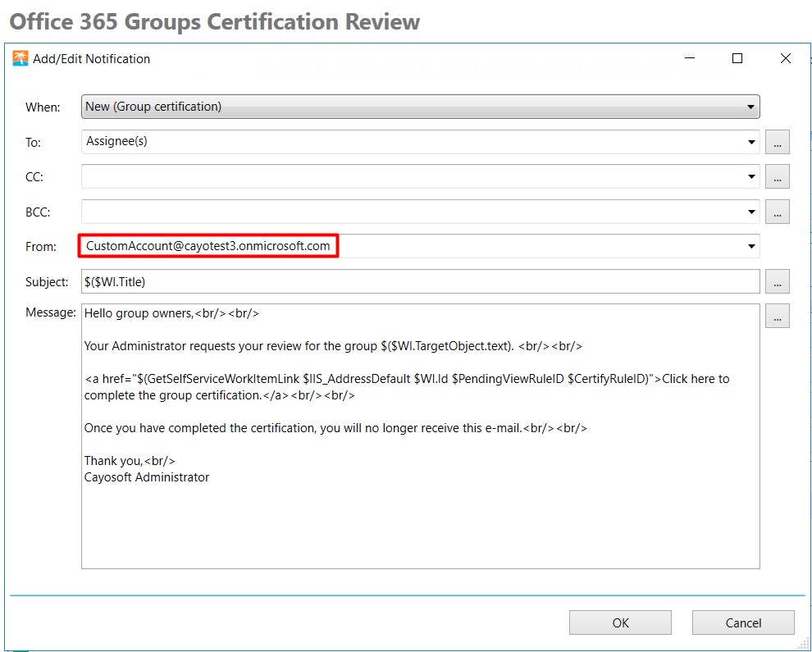Click the 'Cayosoft Administrator' signature line

pyautogui.click(x=147, y=477)
